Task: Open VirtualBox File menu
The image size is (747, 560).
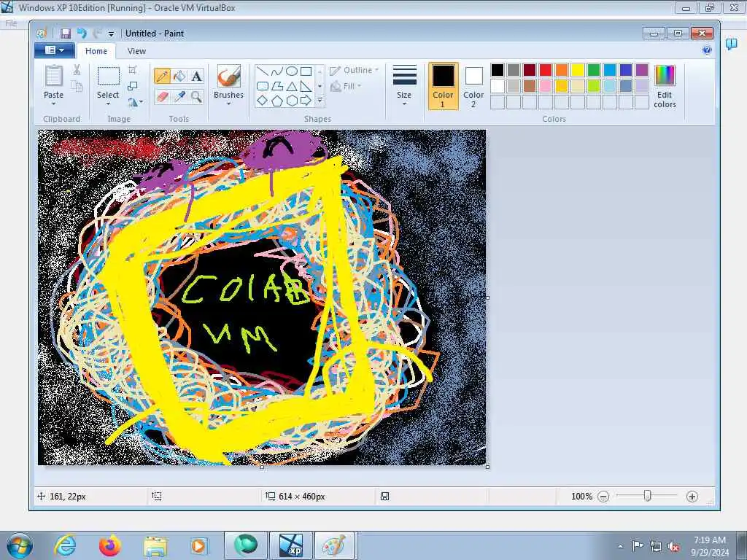Action: [x=11, y=23]
